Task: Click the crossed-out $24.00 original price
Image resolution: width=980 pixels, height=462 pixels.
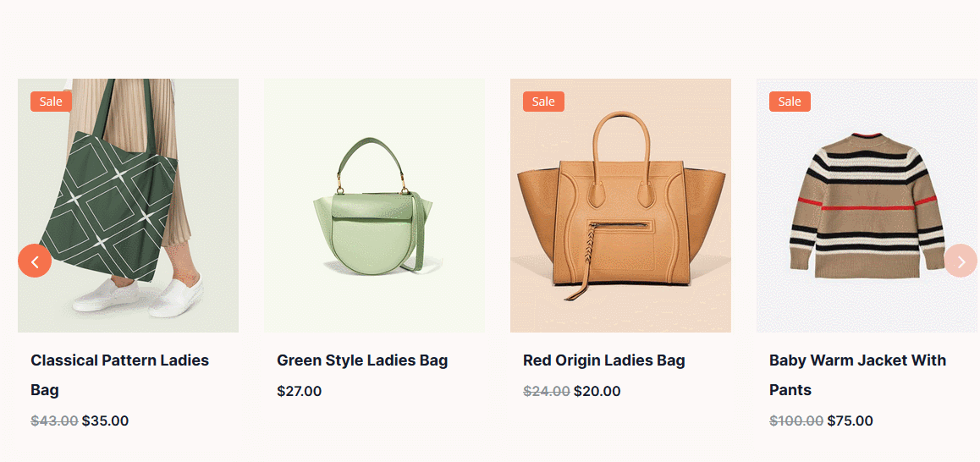Action: [x=546, y=392]
